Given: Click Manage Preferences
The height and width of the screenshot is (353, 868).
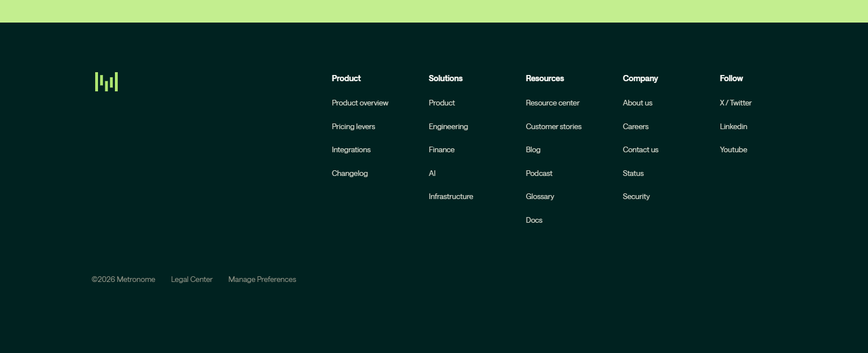Looking at the screenshot, I should point(262,279).
